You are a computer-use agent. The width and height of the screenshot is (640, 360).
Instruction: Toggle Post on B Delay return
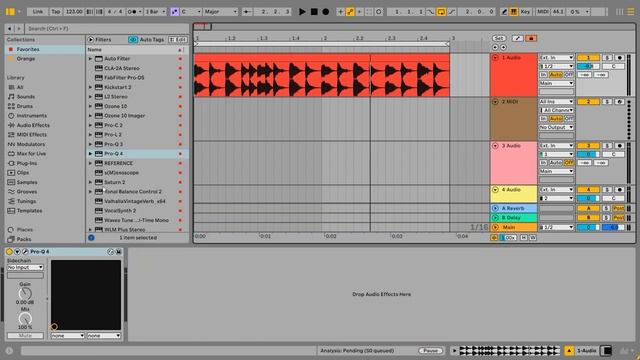click(x=618, y=218)
